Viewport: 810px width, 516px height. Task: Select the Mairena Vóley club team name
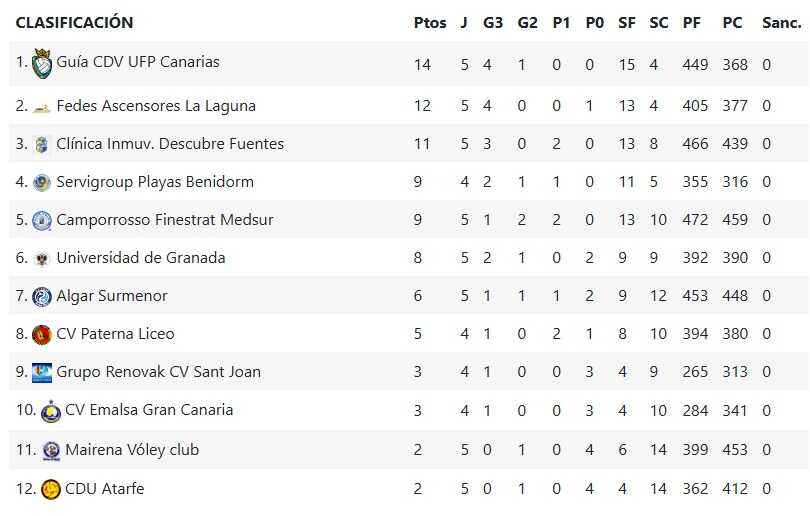132,450
